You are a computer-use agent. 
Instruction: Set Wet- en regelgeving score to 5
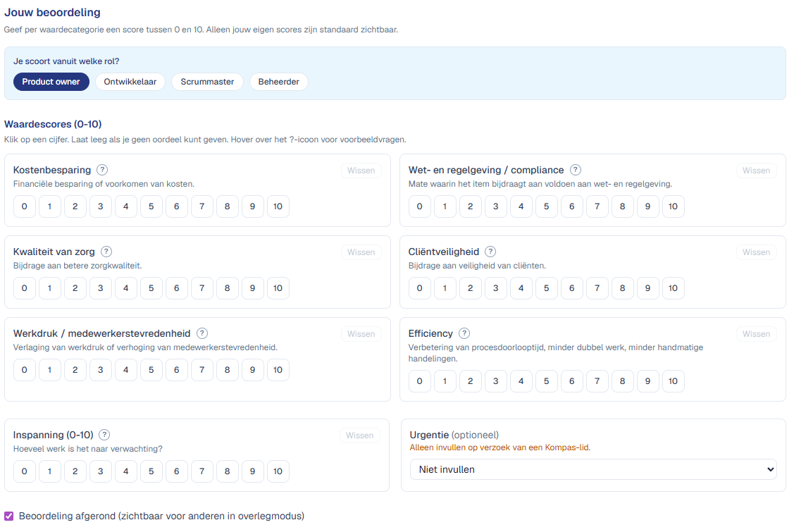pos(547,206)
